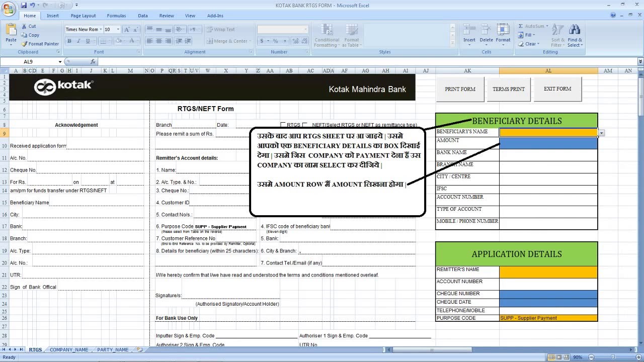
Task: Click the EXIT FORM button
Action: click(557, 89)
